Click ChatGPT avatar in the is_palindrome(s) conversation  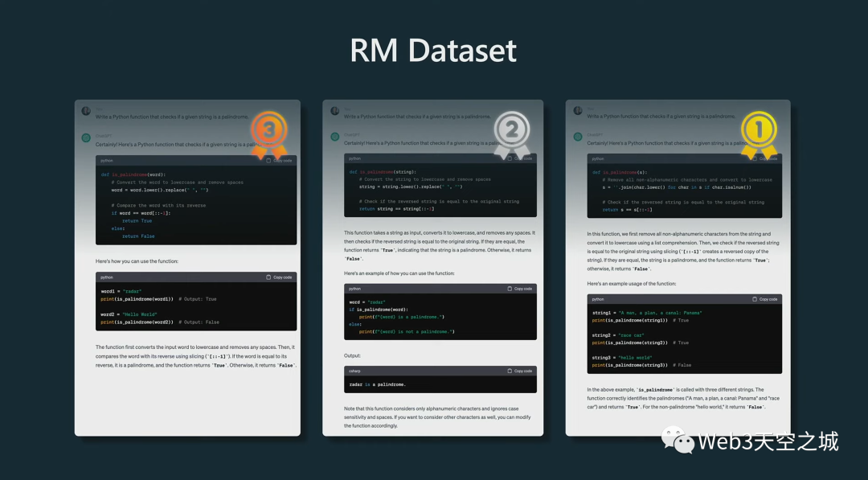click(578, 137)
